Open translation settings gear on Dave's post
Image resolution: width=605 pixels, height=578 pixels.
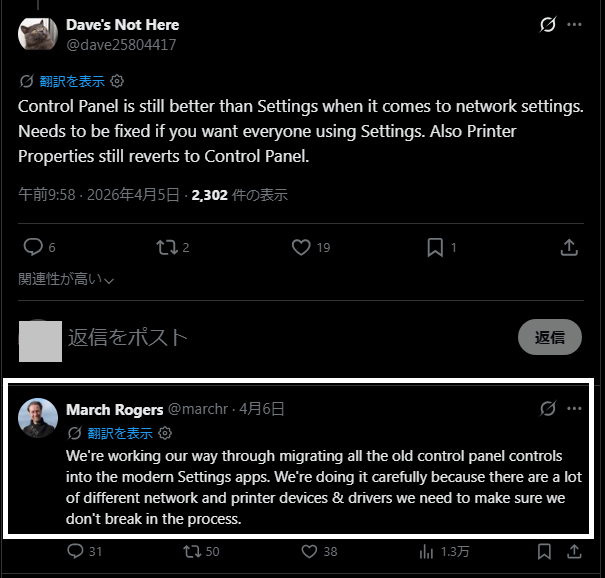tap(117, 81)
